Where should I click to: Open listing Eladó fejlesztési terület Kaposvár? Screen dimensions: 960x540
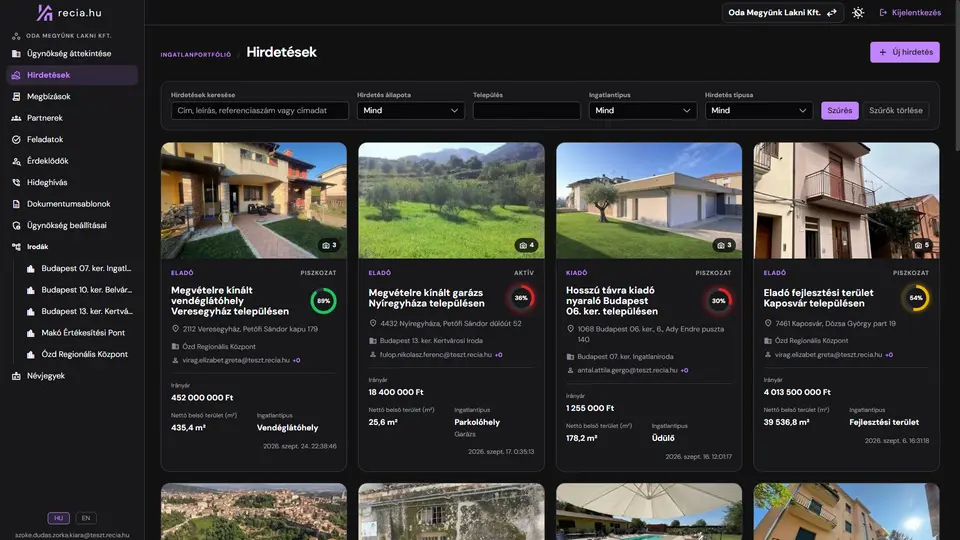tap(818, 298)
